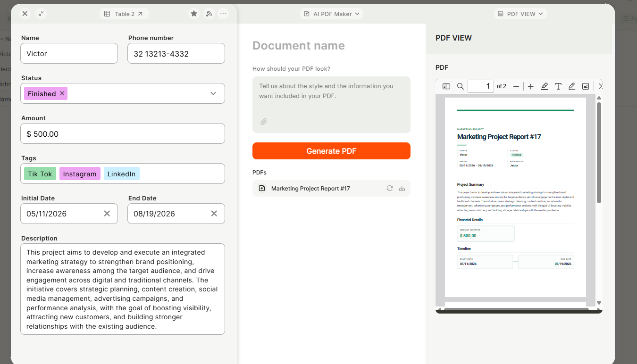Click the Document name title field
This screenshot has height=364, width=637.
pyautogui.click(x=299, y=46)
